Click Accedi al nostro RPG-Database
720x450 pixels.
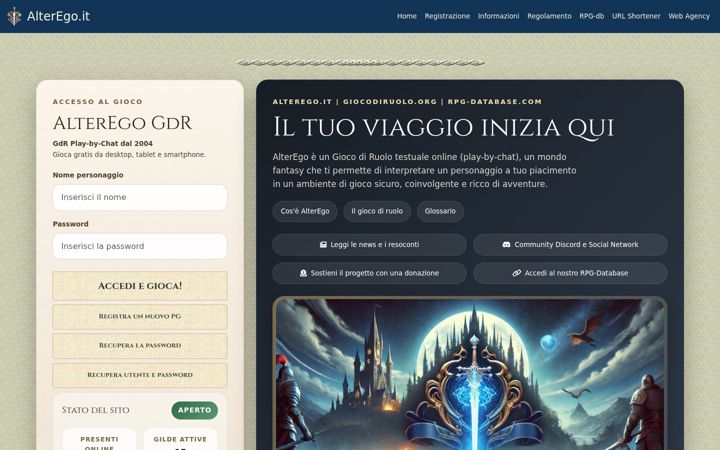coord(570,273)
